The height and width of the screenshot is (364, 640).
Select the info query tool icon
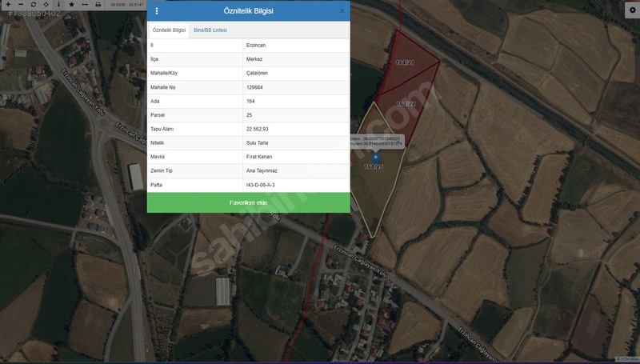pos(58,5)
